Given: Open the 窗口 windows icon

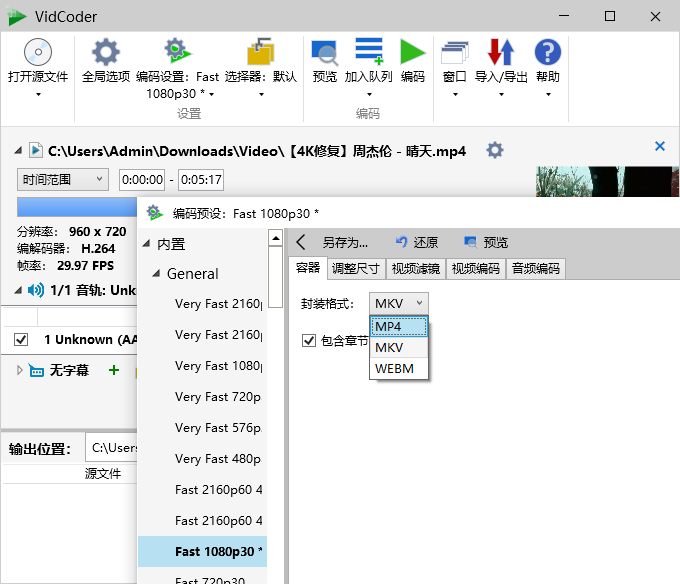Looking at the screenshot, I should tap(454, 52).
